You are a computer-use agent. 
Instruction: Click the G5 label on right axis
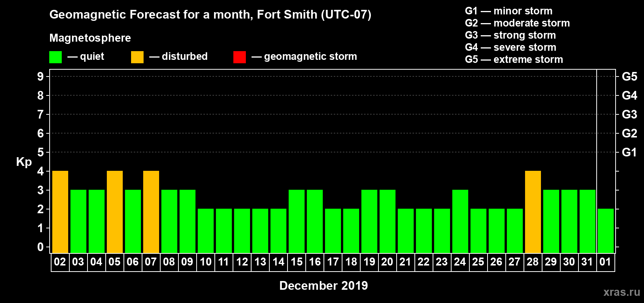pyautogui.click(x=629, y=77)
